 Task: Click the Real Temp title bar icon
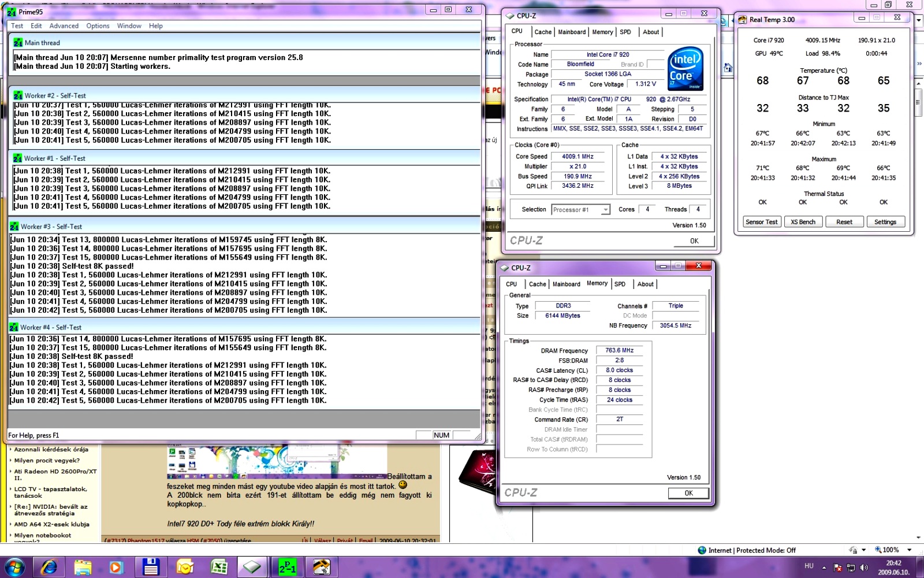743,20
